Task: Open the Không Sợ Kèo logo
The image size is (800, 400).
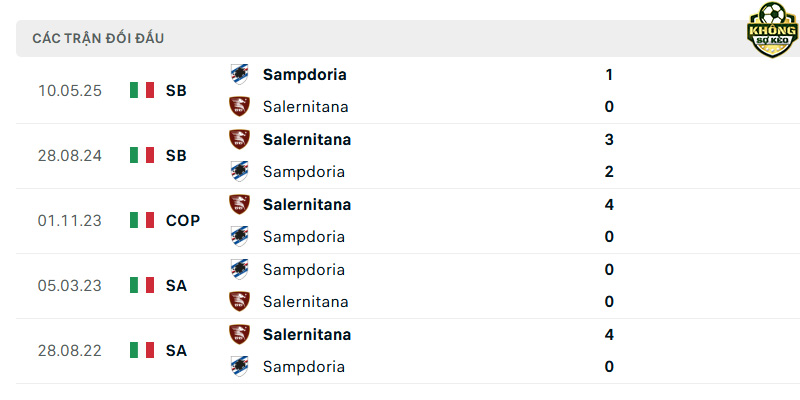Action: (772, 30)
